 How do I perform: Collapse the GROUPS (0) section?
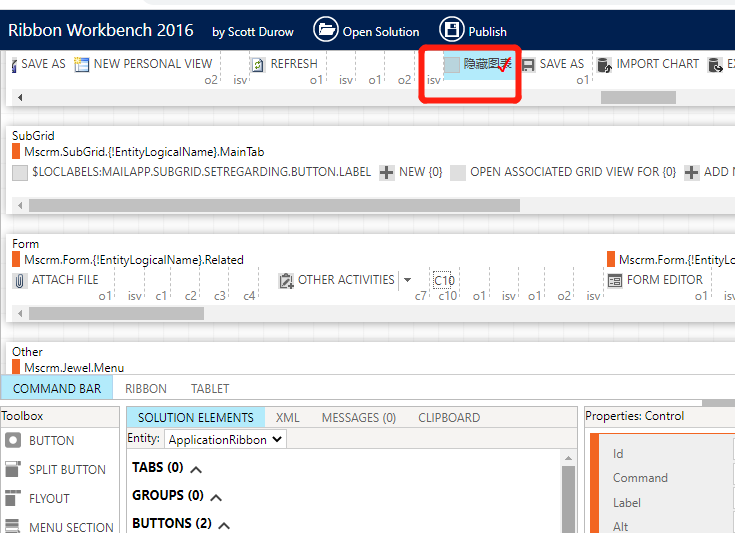click(216, 497)
